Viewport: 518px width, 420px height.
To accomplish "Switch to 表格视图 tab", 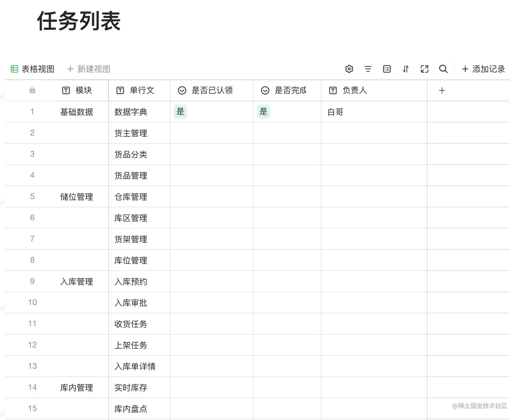I will pos(33,69).
